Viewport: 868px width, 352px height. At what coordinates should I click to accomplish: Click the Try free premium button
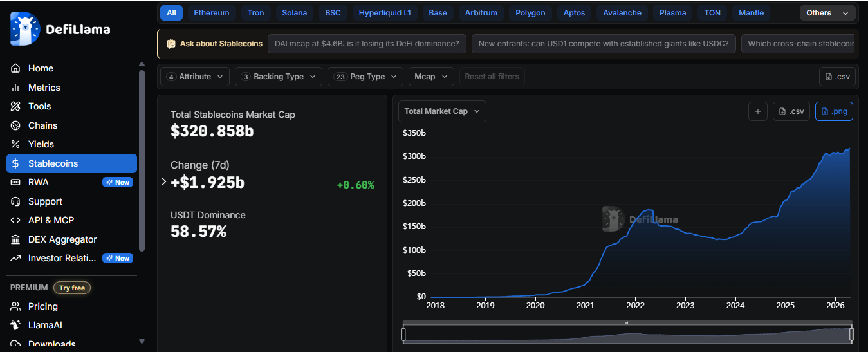[x=72, y=288]
